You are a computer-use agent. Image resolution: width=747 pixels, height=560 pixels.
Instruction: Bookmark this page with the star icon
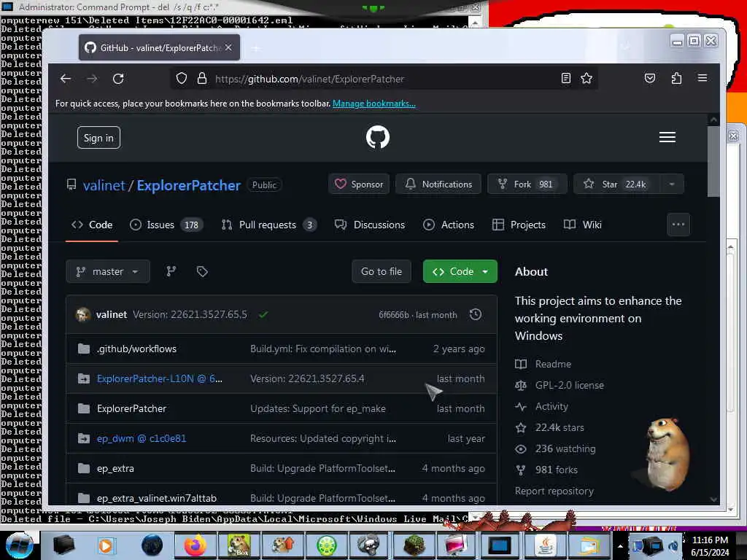[587, 78]
